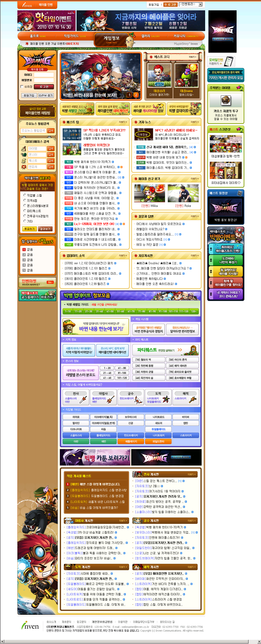Expand 더보기 for 베스트 팁 section
The height and width of the screenshot is (644, 261).
point(123,122)
